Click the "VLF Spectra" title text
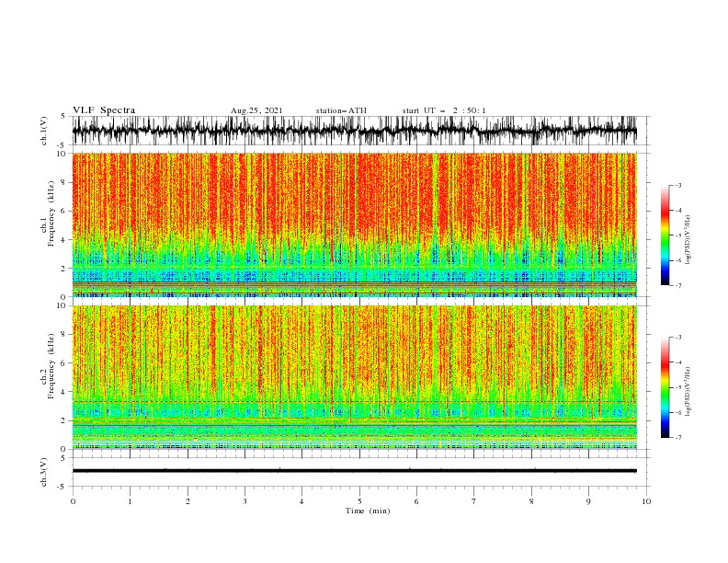728x563 pixels. pyautogui.click(x=104, y=110)
